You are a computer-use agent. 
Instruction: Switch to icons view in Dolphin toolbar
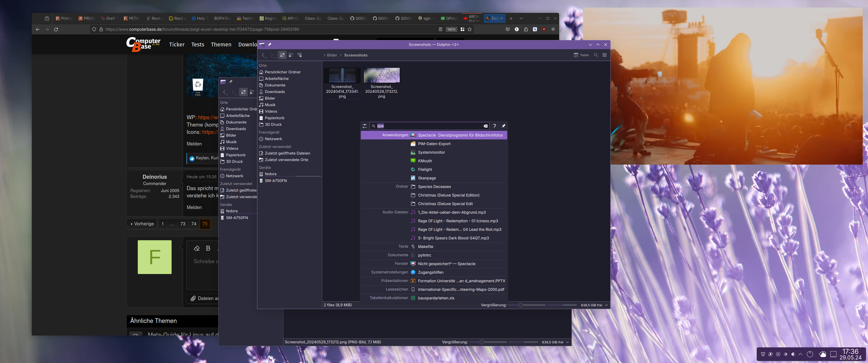[x=282, y=55]
